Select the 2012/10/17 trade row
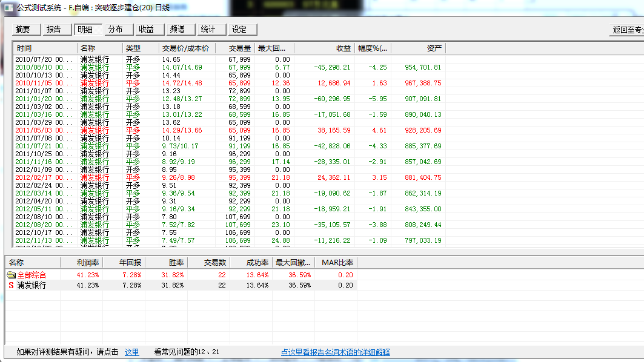Viewport: 644px width, 362px height. (229, 232)
